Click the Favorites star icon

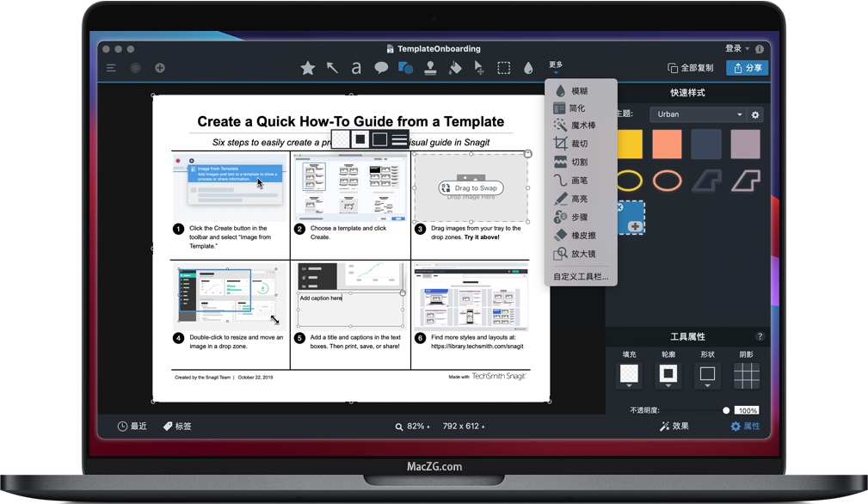pos(308,67)
